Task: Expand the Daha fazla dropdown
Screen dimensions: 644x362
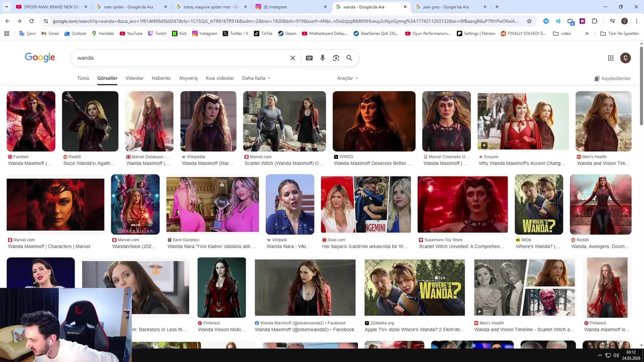Action: [256, 78]
